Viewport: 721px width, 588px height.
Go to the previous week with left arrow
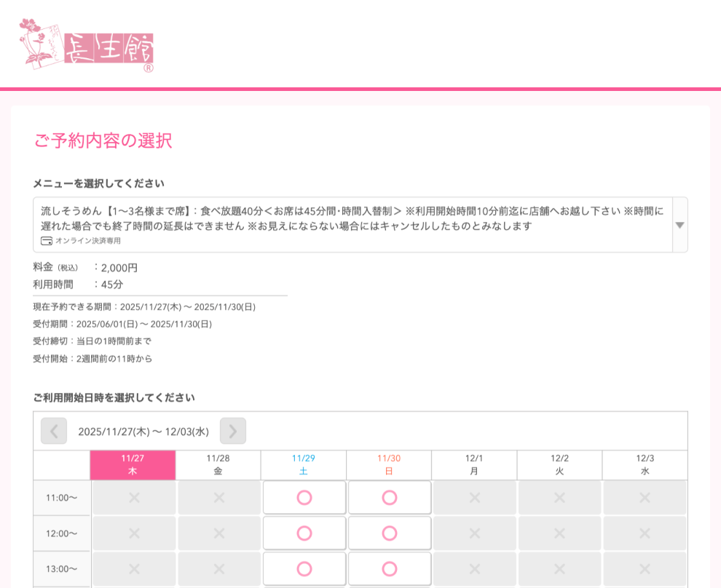click(54, 431)
